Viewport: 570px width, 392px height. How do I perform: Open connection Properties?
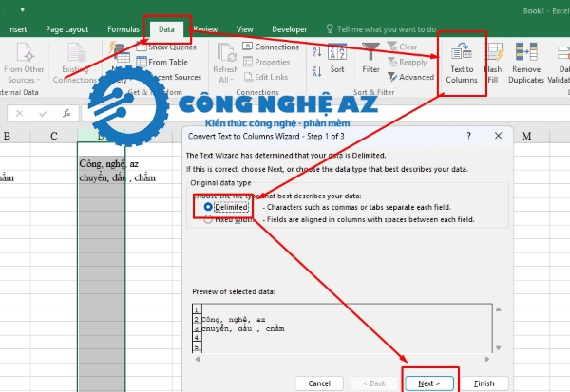point(266,62)
